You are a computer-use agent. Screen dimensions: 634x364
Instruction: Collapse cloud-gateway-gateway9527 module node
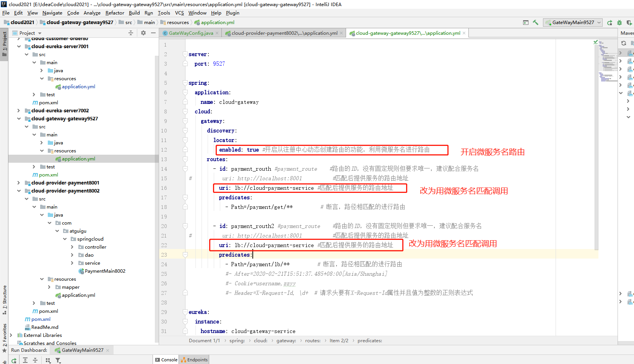click(x=19, y=119)
